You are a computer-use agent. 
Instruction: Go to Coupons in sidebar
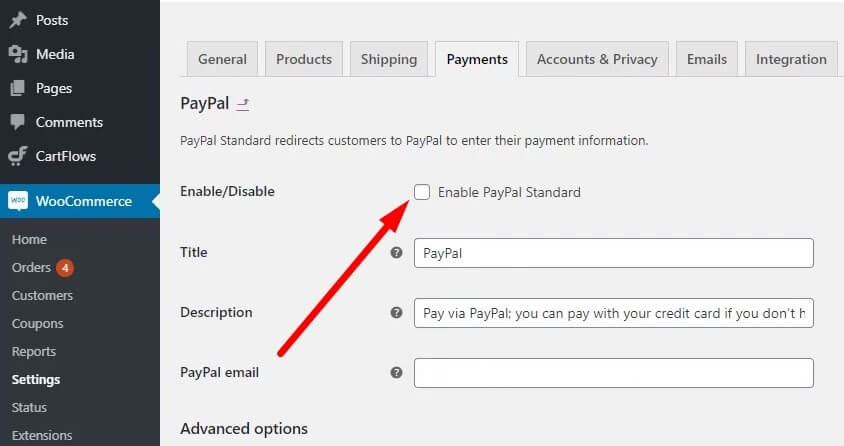pos(38,323)
